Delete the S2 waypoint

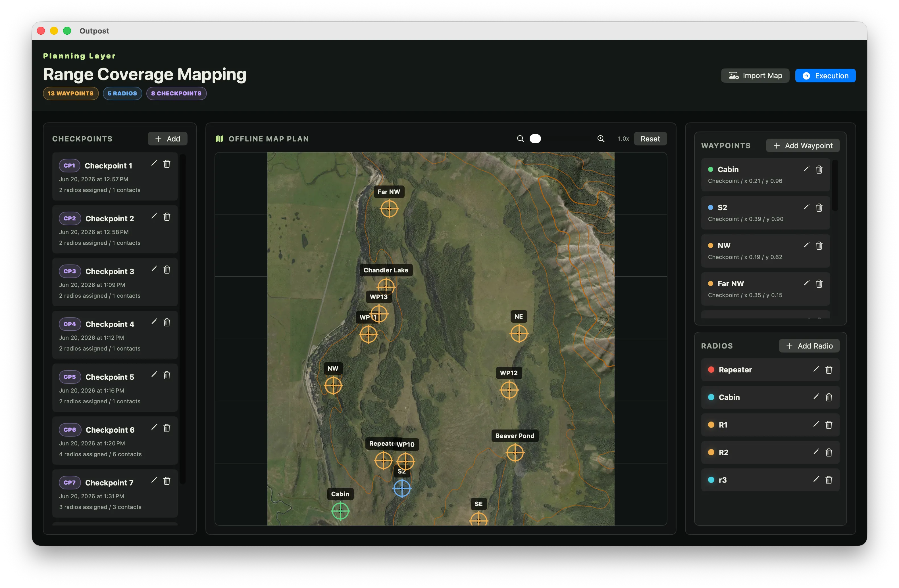[819, 208]
